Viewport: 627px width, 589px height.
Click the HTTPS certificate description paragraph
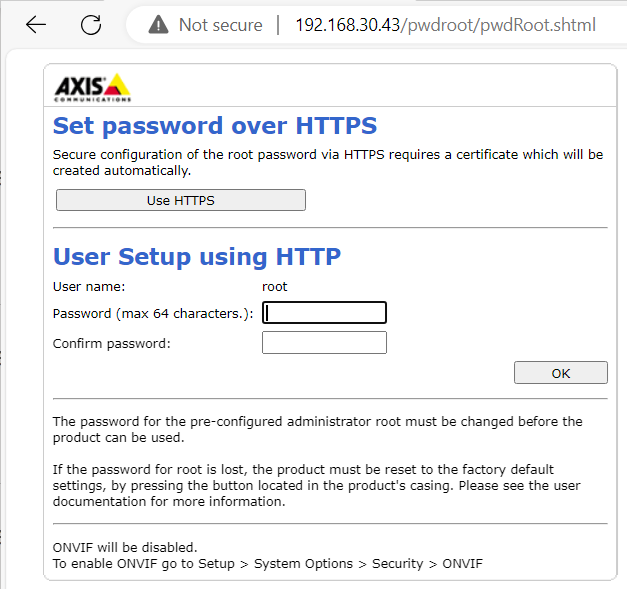(328, 162)
